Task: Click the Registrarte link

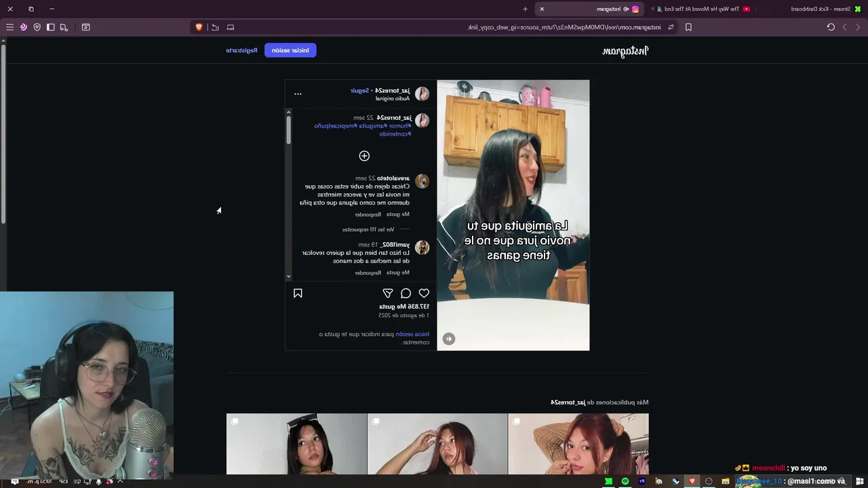Action: tap(241, 50)
